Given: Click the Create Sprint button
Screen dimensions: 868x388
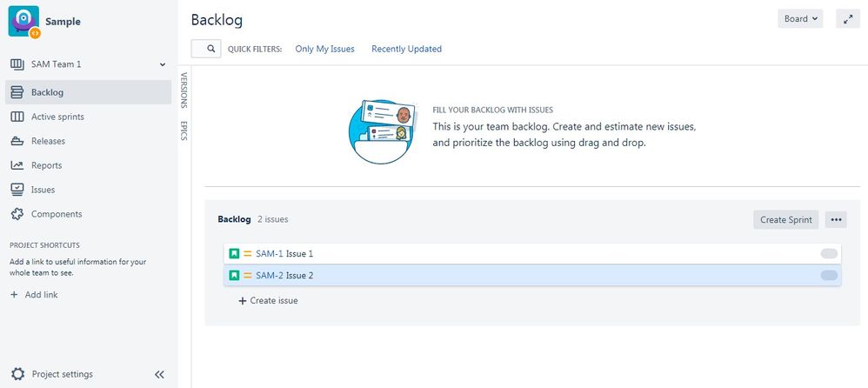Looking at the screenshot, I should click(x=785, y=220).
